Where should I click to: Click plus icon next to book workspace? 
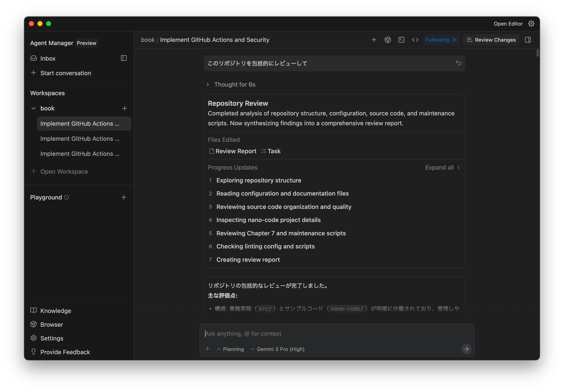click(124, 108)
